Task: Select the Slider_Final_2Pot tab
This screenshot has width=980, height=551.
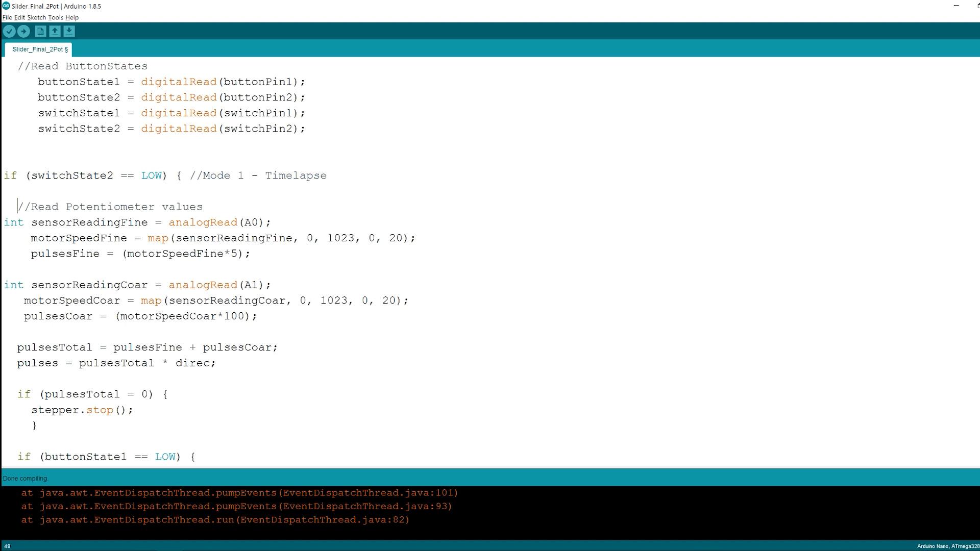Action: click(x=40, y=48)
